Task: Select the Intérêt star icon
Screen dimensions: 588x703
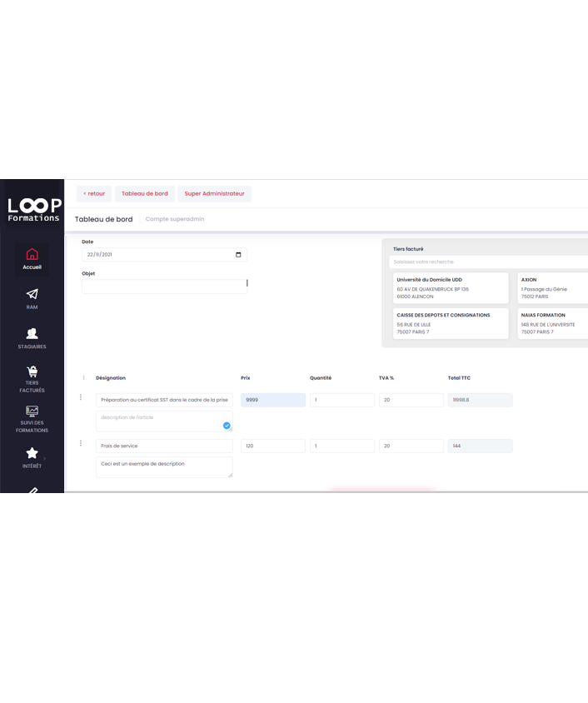Action: (x=32, y=453)
